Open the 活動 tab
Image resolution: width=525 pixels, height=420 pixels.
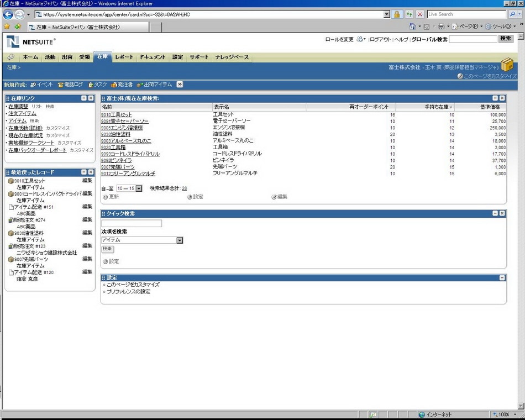[x=50, y=57]
